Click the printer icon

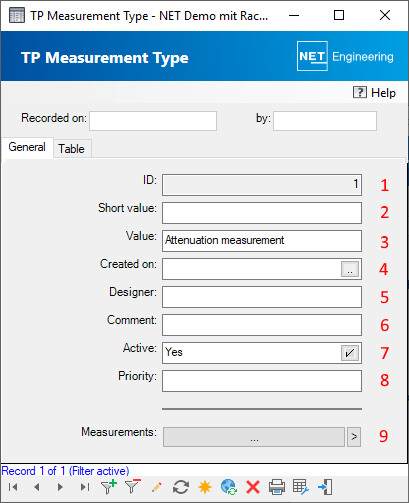coord(277,487)
